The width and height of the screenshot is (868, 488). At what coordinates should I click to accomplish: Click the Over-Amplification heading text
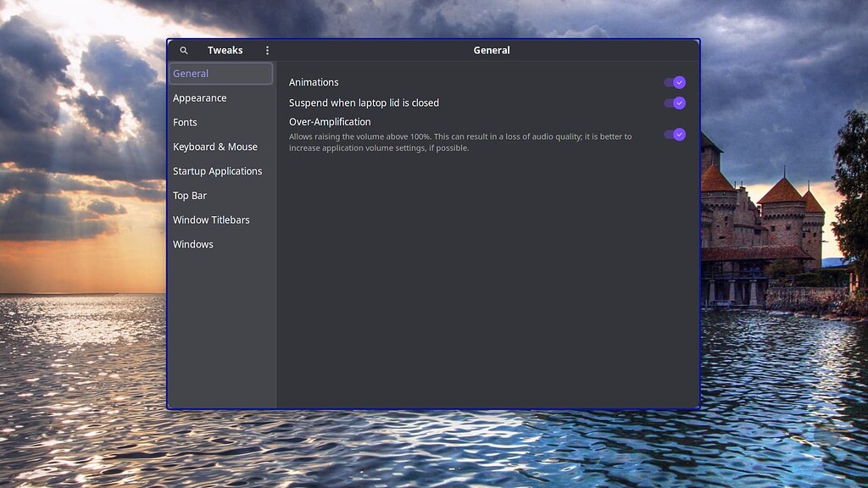(x=330, y=121)
